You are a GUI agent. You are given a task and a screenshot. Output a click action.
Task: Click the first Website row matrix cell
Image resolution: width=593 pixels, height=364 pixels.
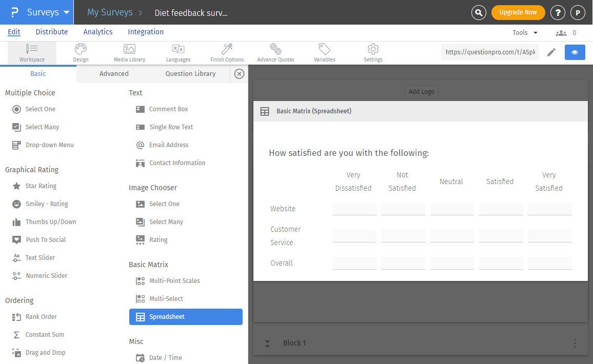[354, 209]
